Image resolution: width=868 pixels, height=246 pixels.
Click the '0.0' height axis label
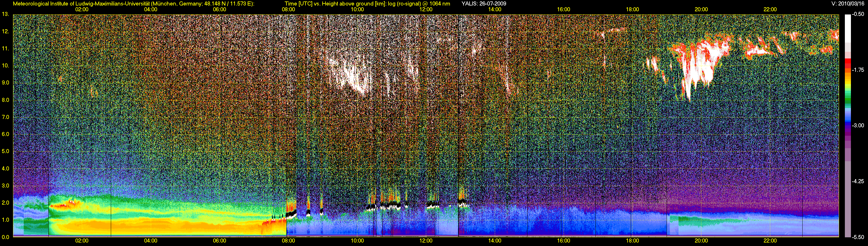(5, 237)
